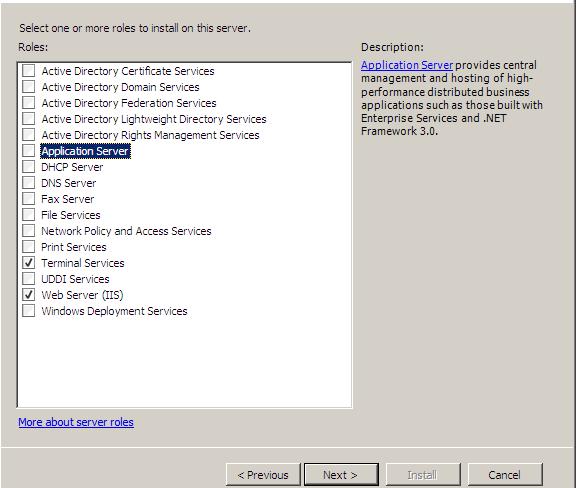The image size is (576, 488).
Task: Select the Fax Server row text
Action: 68,199
